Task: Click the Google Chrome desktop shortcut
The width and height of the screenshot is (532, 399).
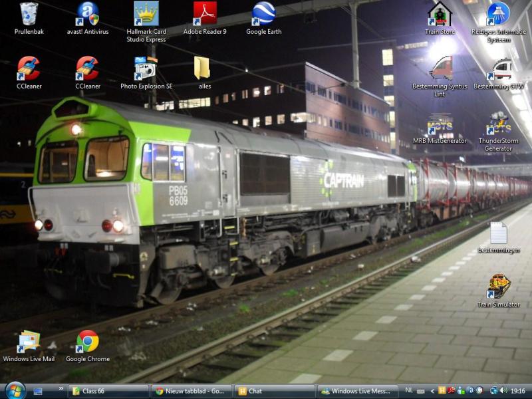Action: tap(88, 346)
